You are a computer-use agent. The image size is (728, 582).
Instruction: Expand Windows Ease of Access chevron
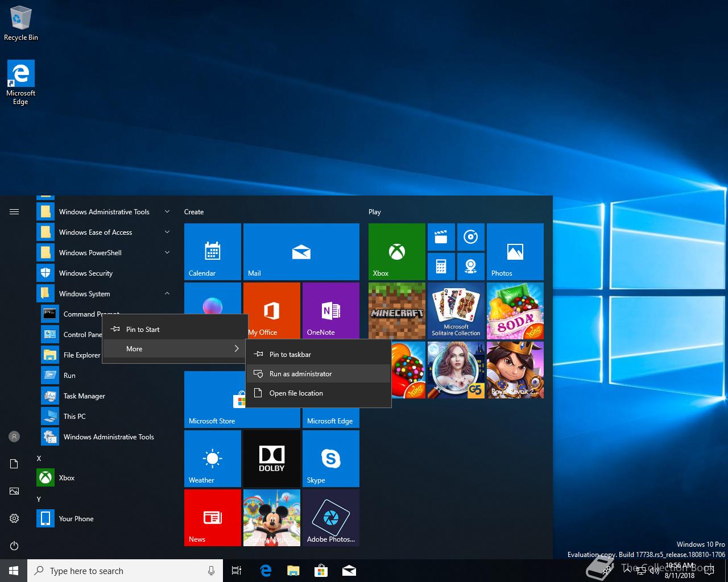(x=167, y=232)
